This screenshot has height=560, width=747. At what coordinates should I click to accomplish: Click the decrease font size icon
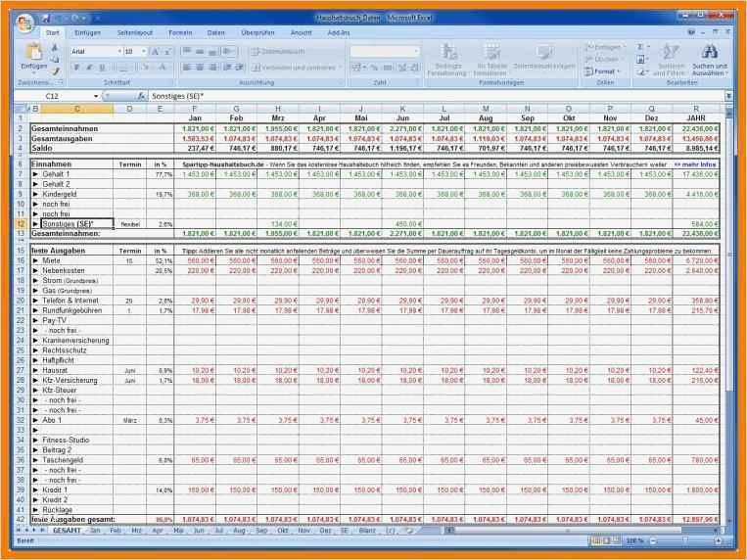pos(167,52)
